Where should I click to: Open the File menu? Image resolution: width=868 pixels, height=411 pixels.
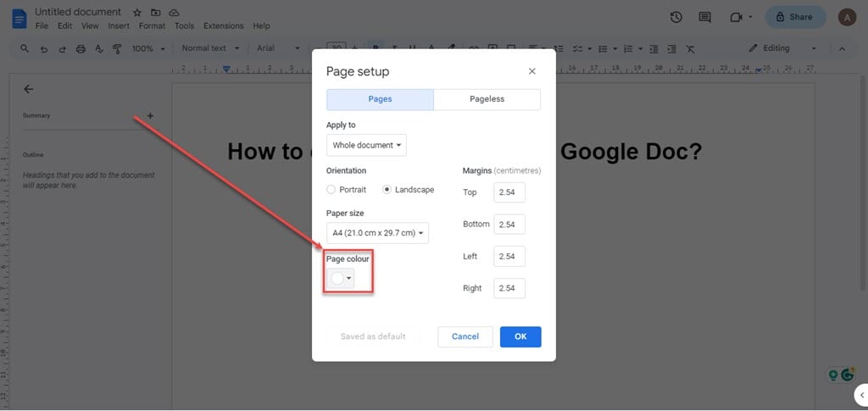pyautogui.click(x=42, y=26)
